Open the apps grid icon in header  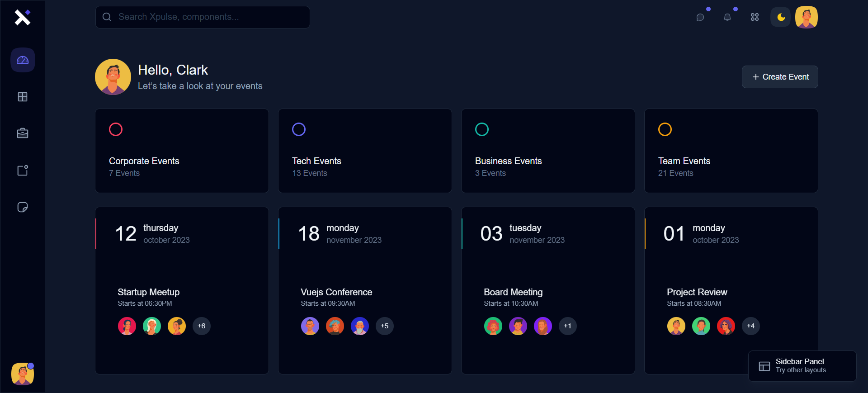tap(755, 17)
